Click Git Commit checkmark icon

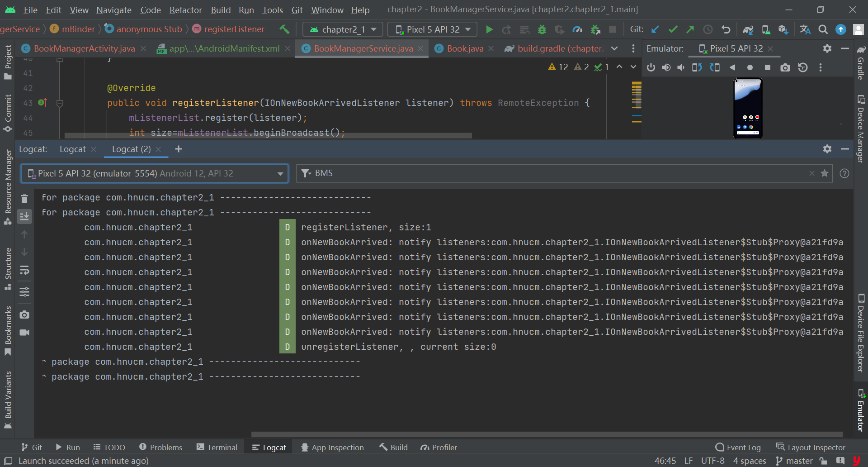click(x=673, y=29)
